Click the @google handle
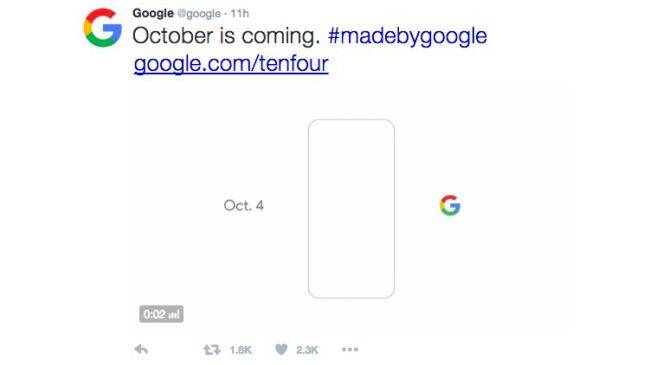 [x=199, y=14]
